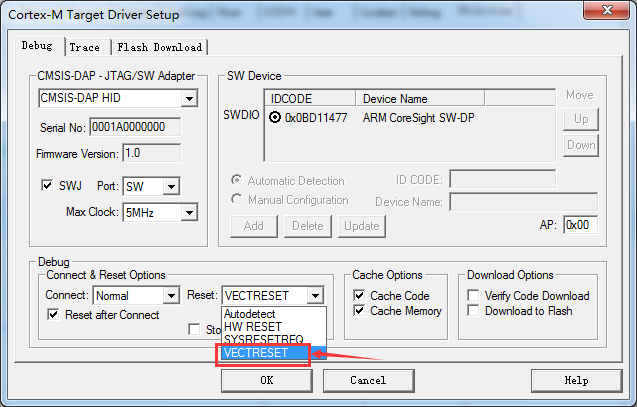Viewport: 637px width, 407px height.
Task: Toggle the checkbox partly hidden by Reset list
Action: 194,329
